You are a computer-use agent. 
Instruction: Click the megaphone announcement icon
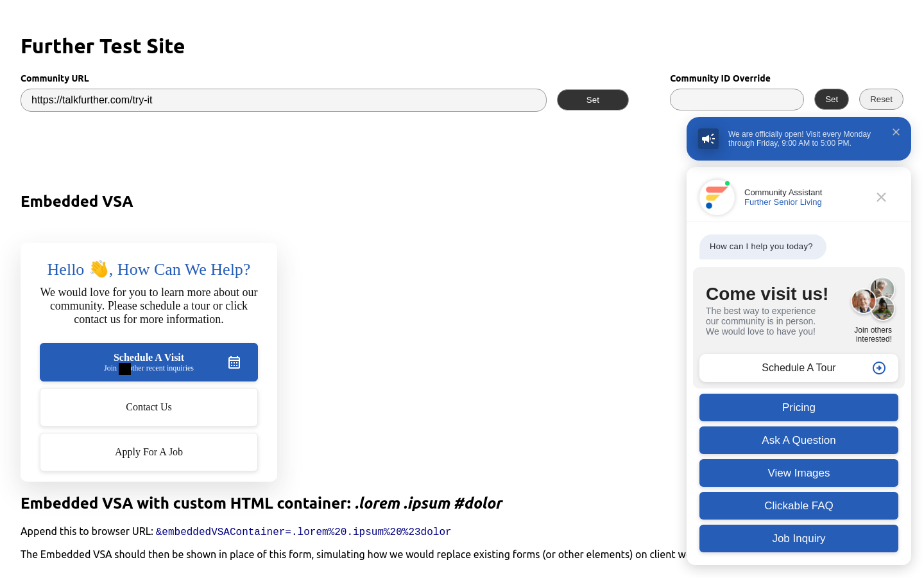click(x=708, y=139)
